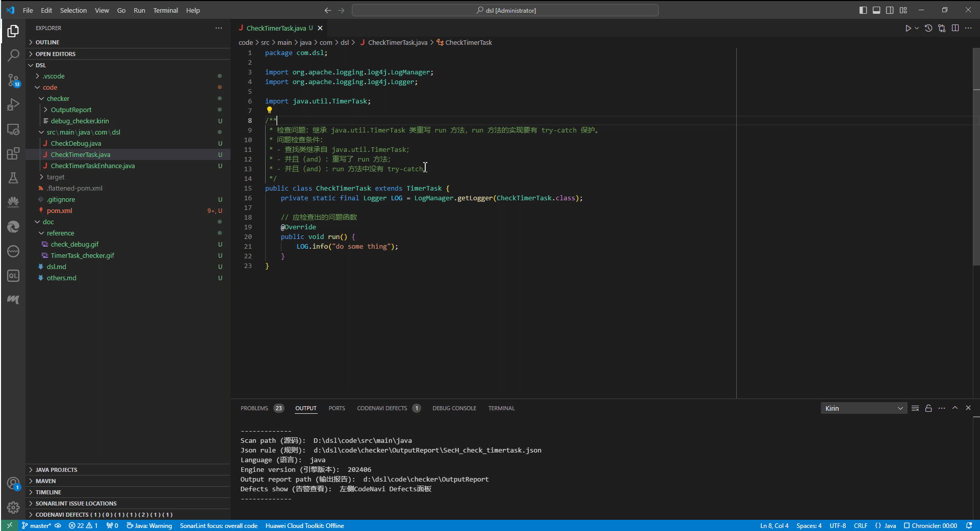Viewport: 980px width, 531px height.
Task: Toggle the primary side bar layout button
Action: (x=863, y=10)
